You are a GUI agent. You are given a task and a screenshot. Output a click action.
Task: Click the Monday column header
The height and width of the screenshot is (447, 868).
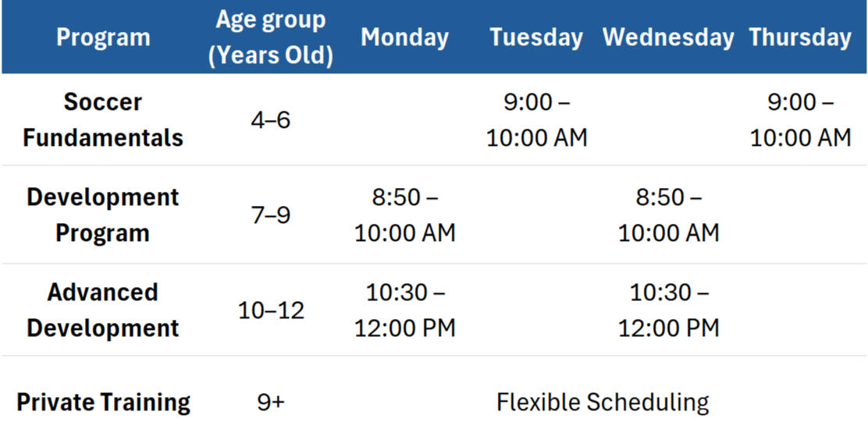[404, 37]
